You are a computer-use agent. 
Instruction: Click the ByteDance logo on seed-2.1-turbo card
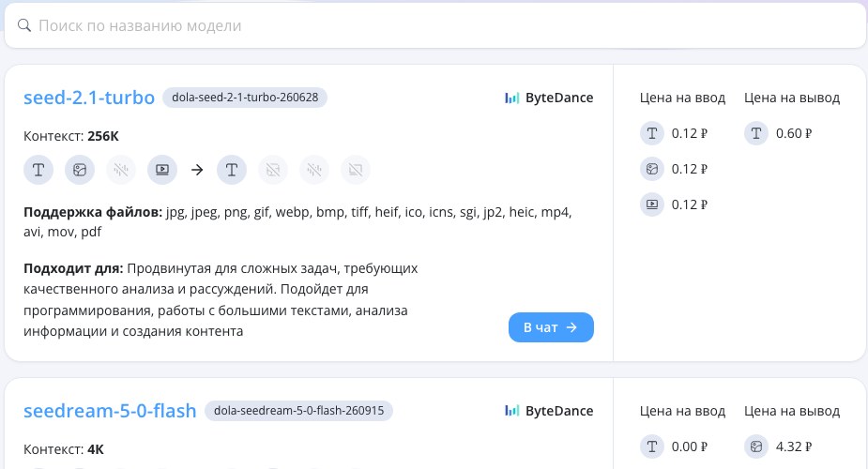tap(511, 98)
